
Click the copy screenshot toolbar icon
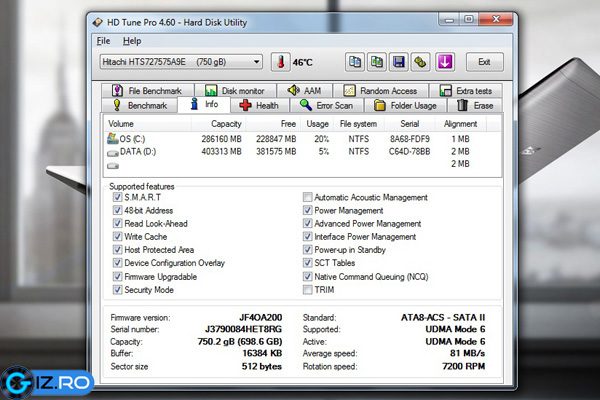(x=377, y=62)
